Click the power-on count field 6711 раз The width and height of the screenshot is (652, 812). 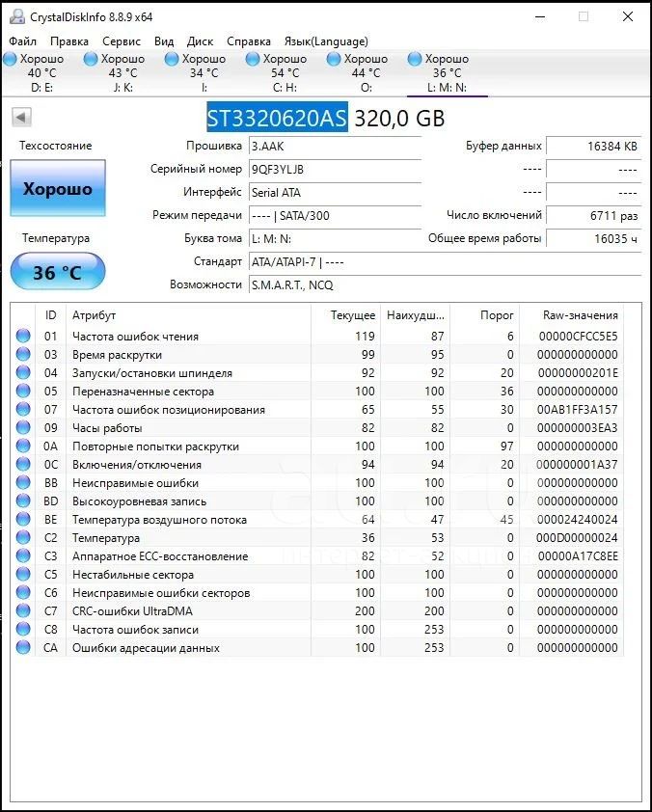point(593,215)
